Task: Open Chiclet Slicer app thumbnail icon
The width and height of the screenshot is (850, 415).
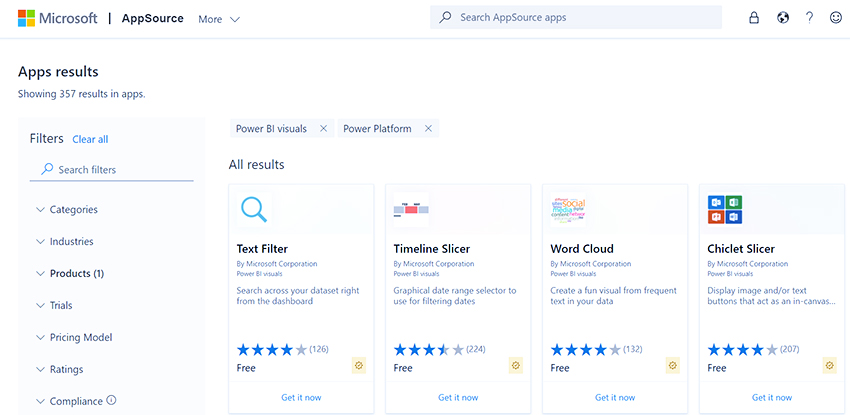Action: pos(725,209)
